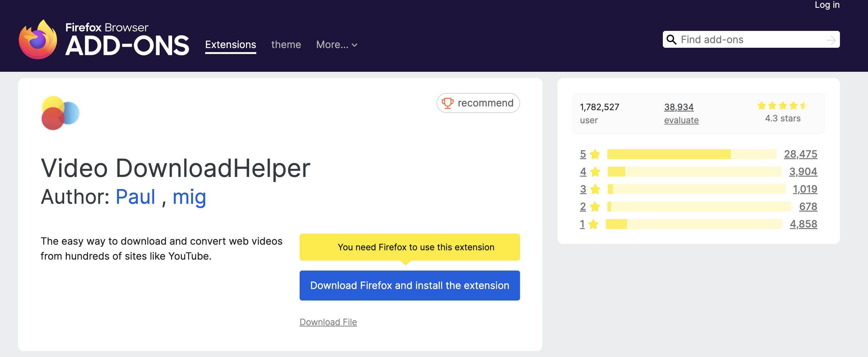
Task: Open the 678 two-star reviews
Action: tap(808, 207)
